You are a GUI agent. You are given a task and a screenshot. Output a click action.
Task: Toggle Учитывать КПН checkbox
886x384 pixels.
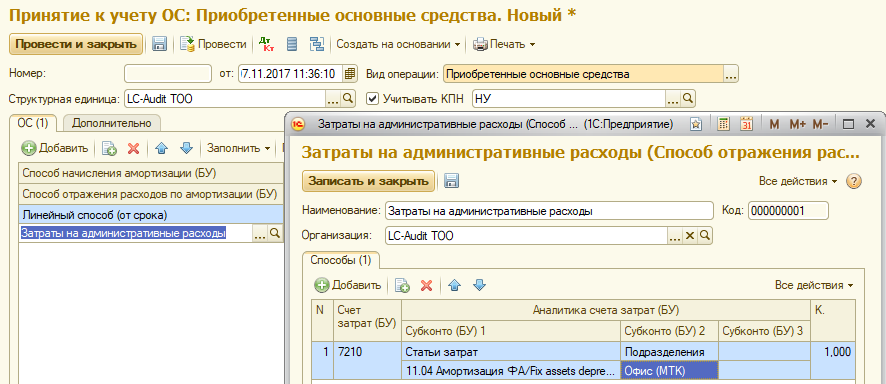[x=372, y=99]
